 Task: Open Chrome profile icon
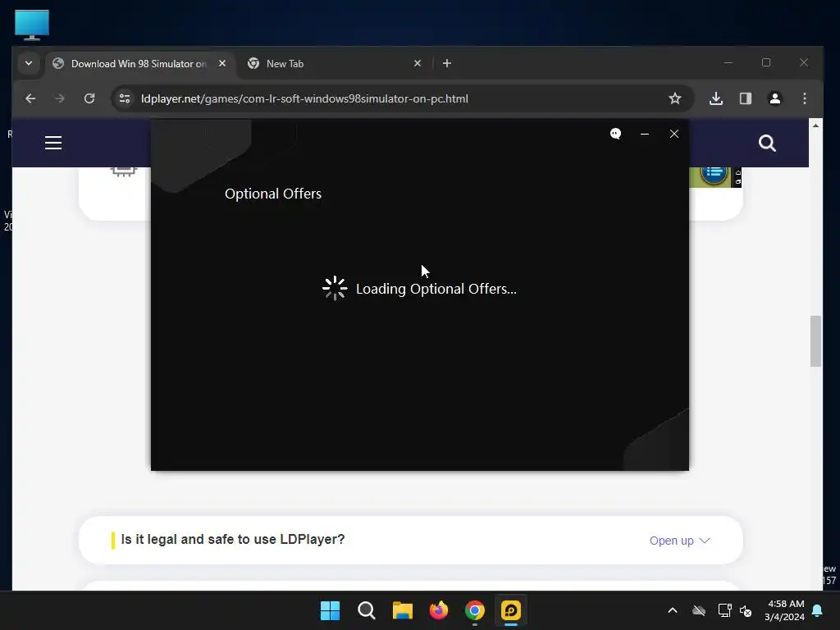tap(775, 98)
